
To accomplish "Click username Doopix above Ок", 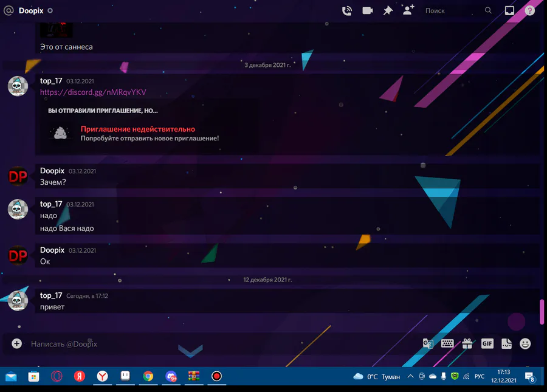I will click(x=52, y=250).
